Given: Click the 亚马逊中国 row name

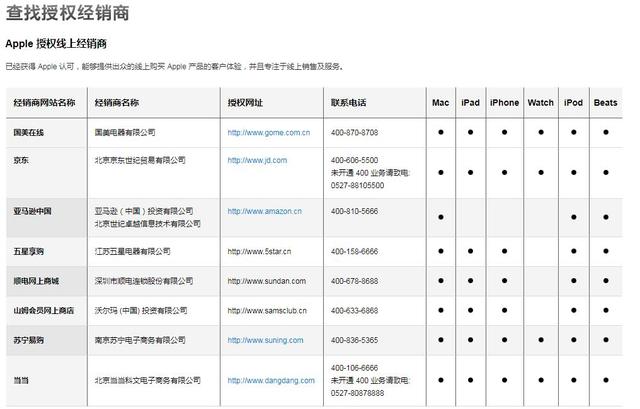Looking at the screenshot, I should coord(32,211).
